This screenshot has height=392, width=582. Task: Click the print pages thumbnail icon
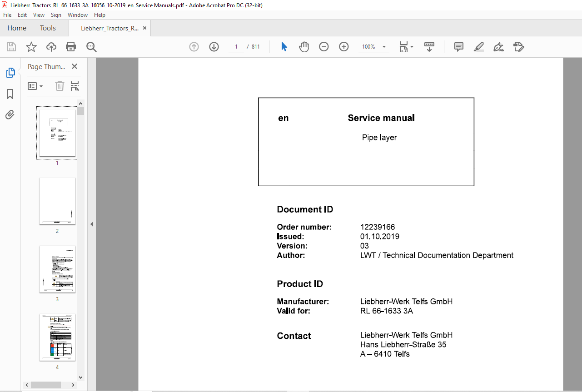pos(75,86)
